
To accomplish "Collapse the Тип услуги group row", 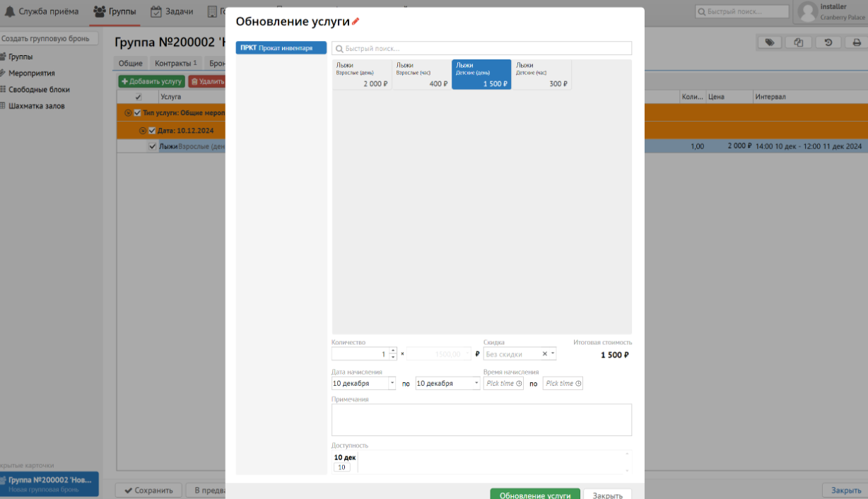I will point(128,113).
